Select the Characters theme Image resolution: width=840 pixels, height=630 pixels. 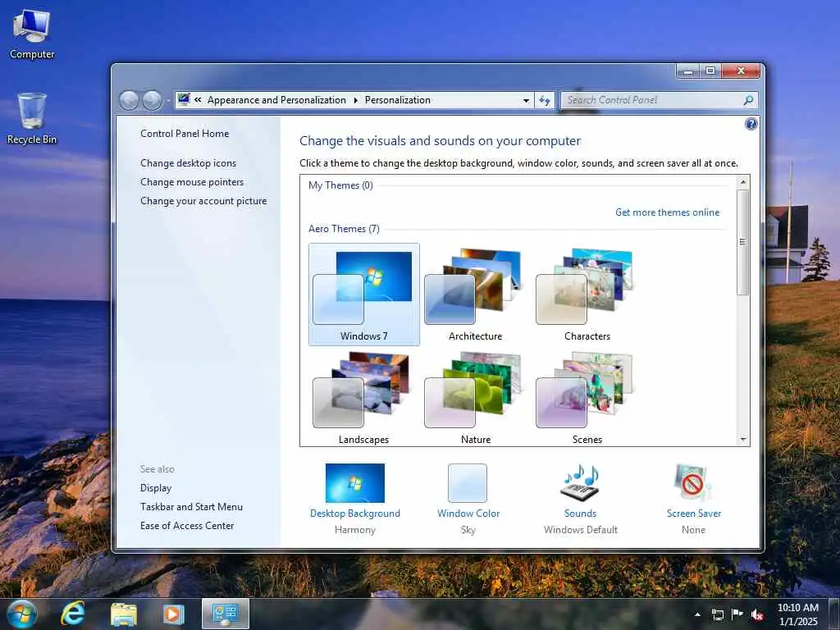point(587,294)
